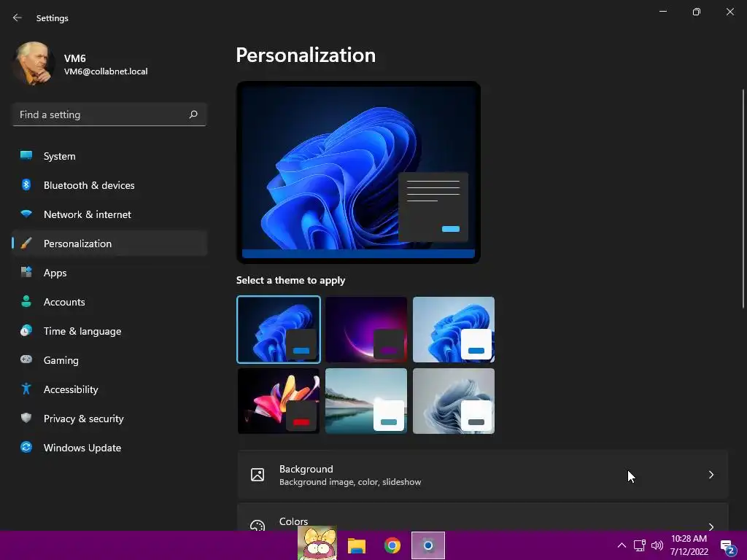
Task: Apply the colorful flower dark theme
Action: (279, 401)
